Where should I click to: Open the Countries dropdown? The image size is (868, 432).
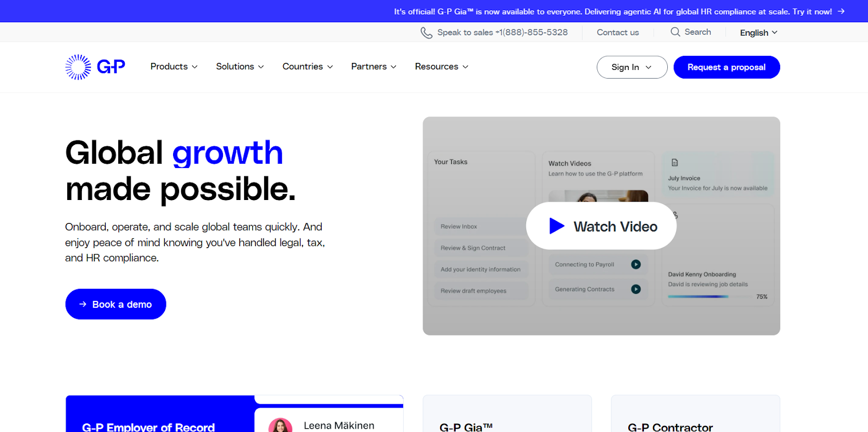[x=308, y=67]
